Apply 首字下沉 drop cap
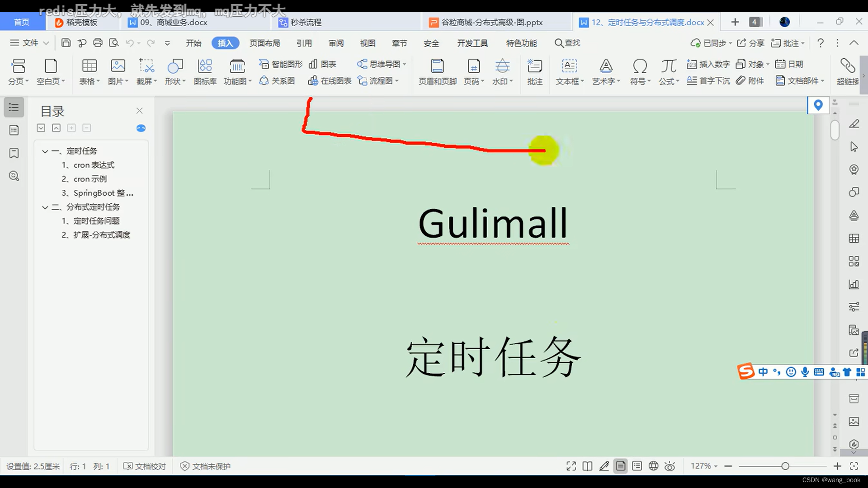The image size is (868, 488). 708,81
